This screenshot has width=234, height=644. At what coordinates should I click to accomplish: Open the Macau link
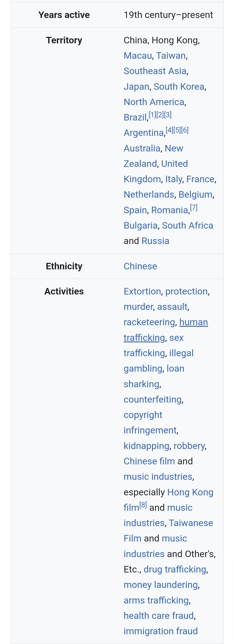coord(138,56)
